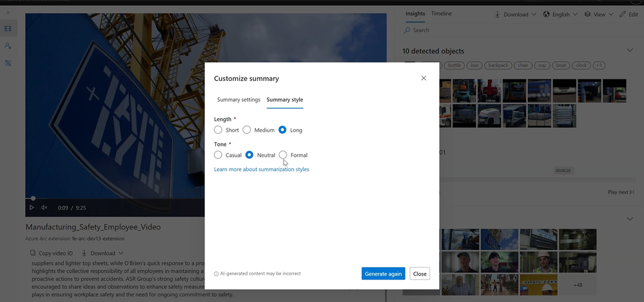Expand the left sidebar navigation

(x=8, y=13)
